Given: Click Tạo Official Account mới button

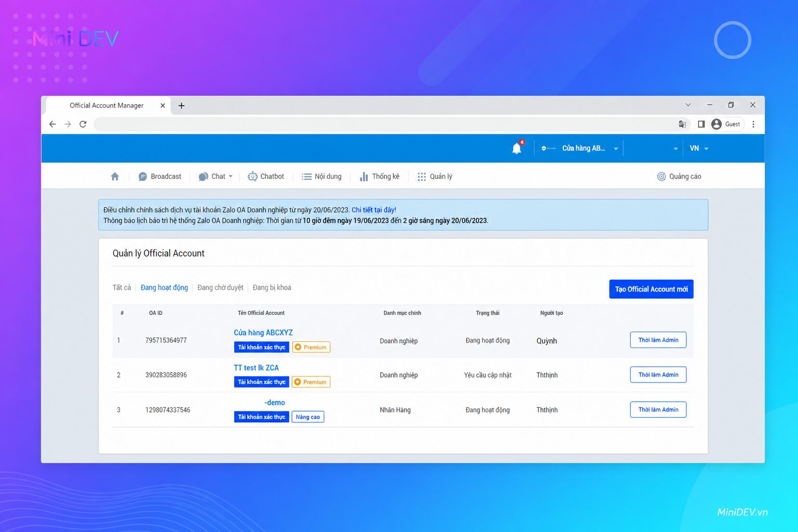Looking at the screenshot, I should (x=651, y=289).
